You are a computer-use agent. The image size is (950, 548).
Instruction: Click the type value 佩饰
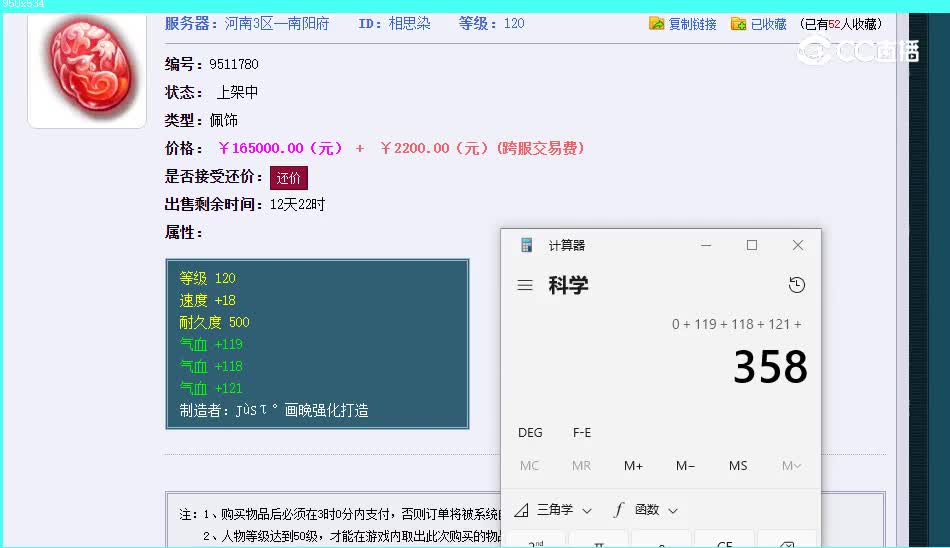pyautogui.click(x=224, y=121)
